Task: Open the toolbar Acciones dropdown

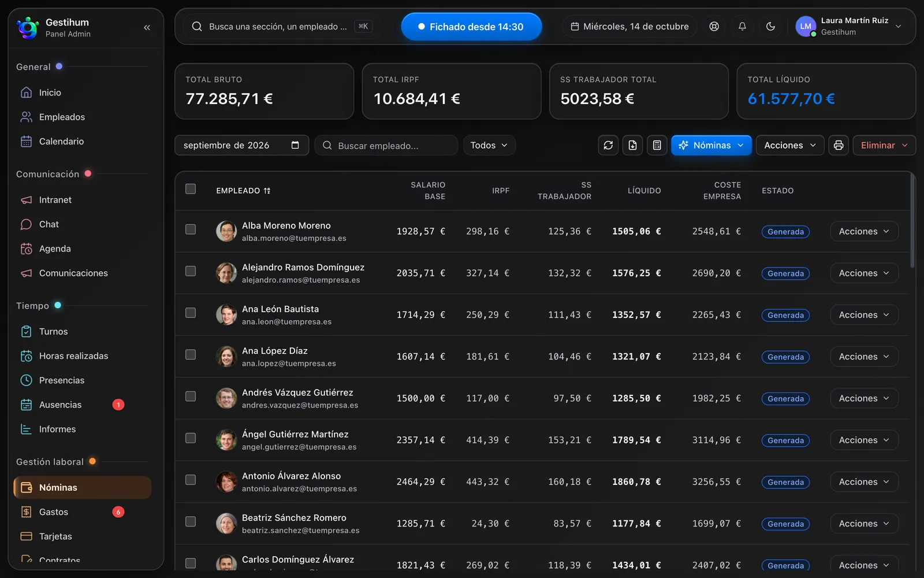Action: [789, 145]
